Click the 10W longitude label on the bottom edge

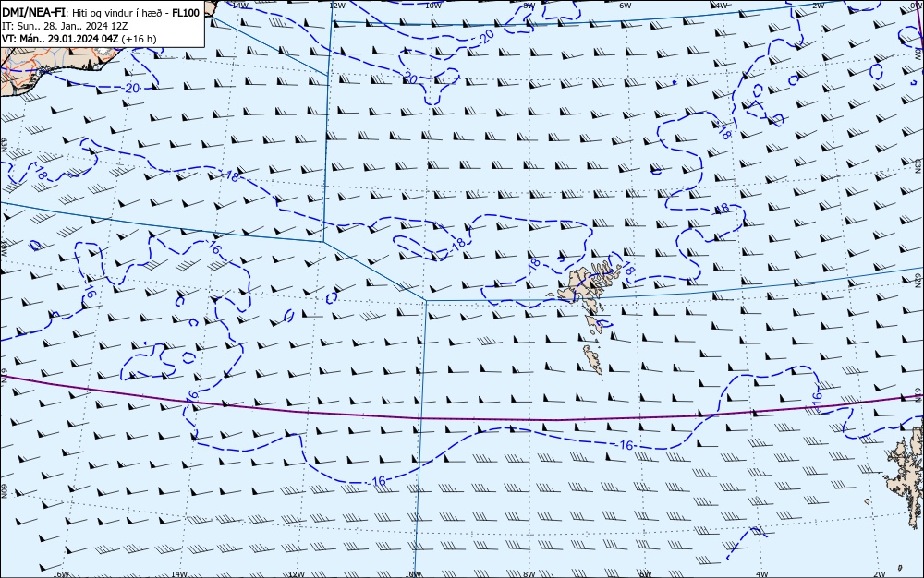click(414, 574)
